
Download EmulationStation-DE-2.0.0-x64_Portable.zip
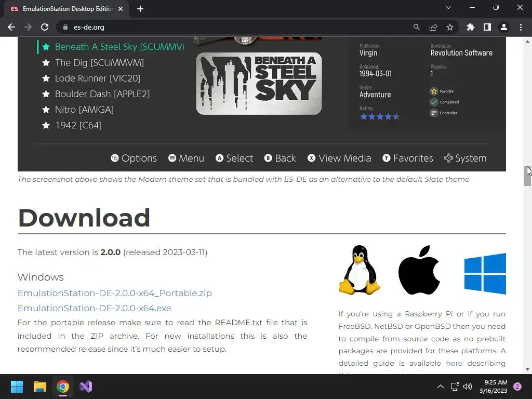coord(115,293)
